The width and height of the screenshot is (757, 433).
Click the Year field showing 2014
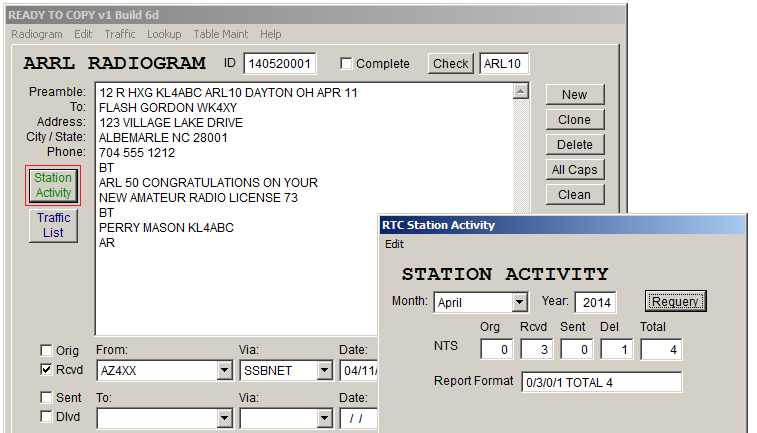click(x=595, y=303)
